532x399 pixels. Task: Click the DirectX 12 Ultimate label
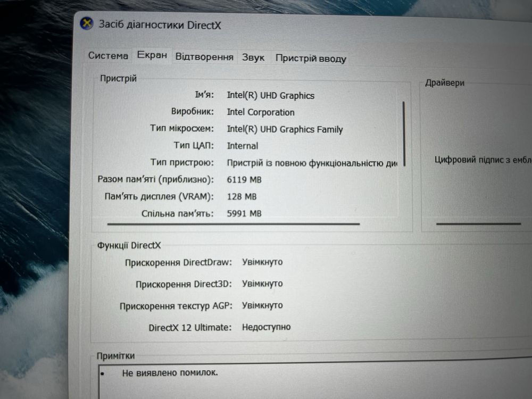190,327
